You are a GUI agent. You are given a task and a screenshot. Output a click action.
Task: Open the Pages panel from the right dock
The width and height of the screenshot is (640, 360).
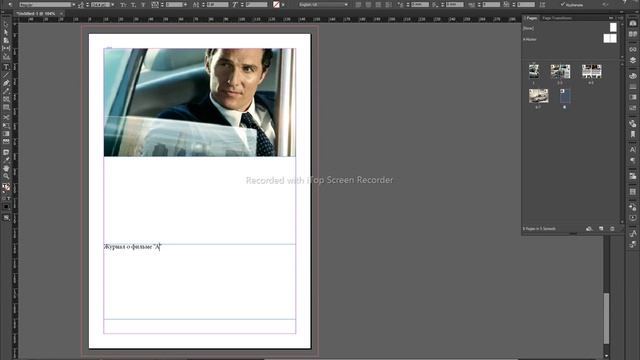(633, 23)
